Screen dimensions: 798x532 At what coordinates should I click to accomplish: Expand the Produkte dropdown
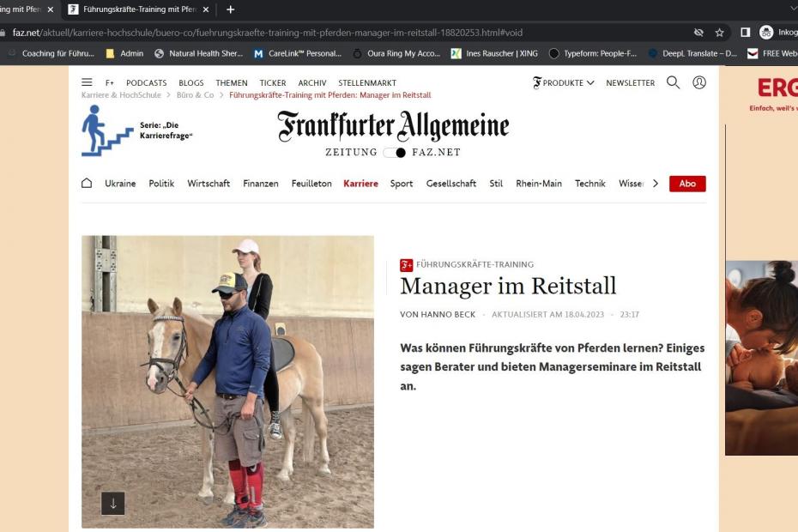(564, 82)
